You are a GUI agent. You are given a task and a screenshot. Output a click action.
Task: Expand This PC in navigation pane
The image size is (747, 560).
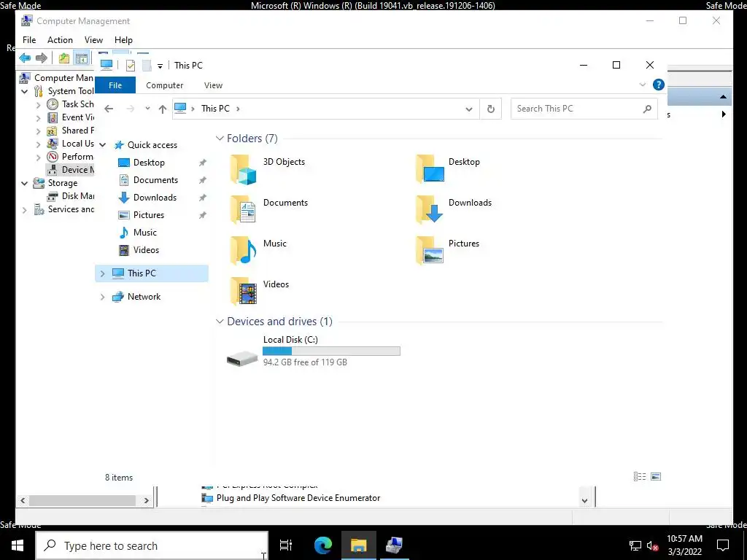[x=102, y=273]
